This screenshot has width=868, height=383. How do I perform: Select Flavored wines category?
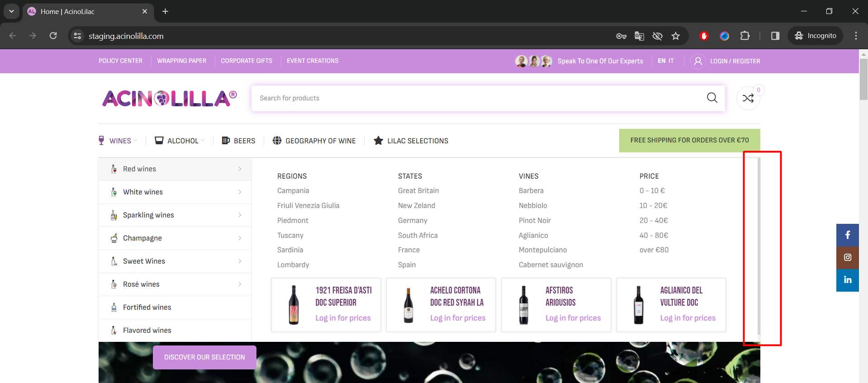click(x=175, y=331)
